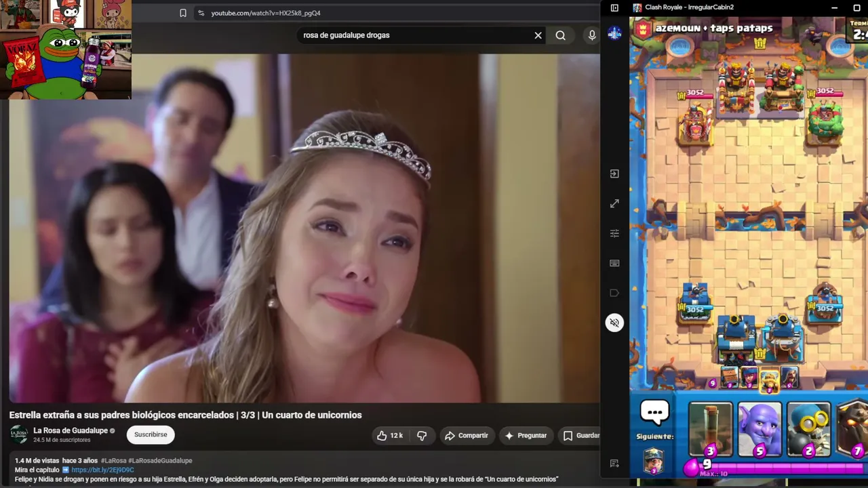This screenshot has height=488, width=868.
Task: Select the youtube.com address bar URL
Action: (266, 13)
